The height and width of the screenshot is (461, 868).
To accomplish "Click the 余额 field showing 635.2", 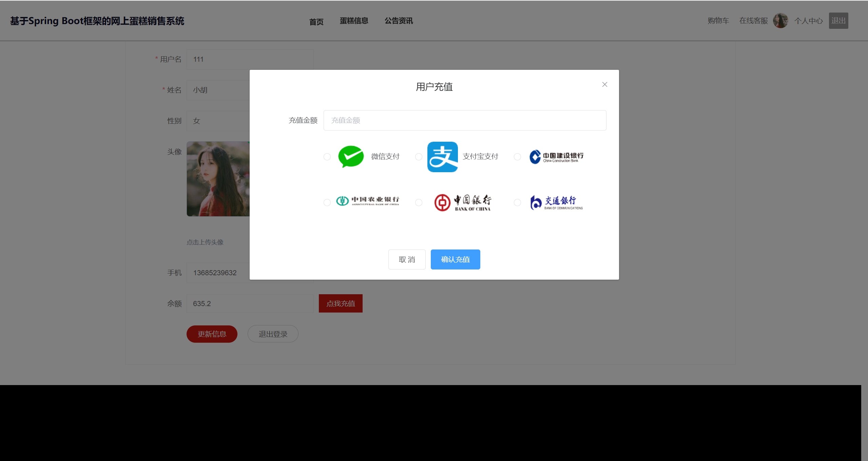I will [x=250, y=303].
